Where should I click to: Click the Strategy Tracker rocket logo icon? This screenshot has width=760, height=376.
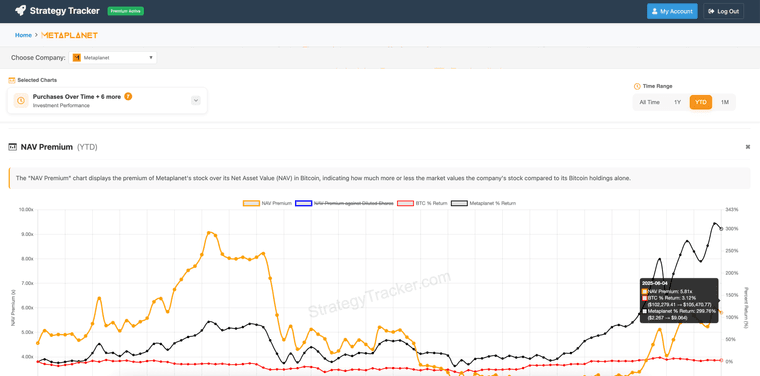pyautogui.click(x=20, y=11)
